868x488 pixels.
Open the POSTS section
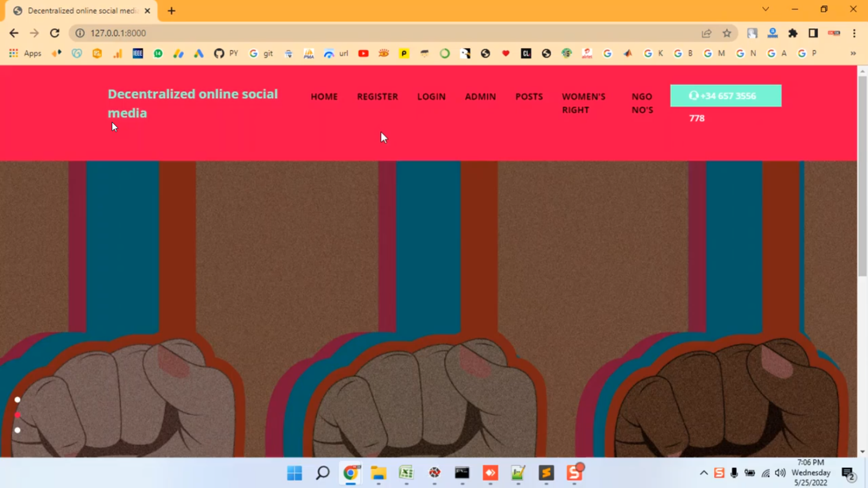pos(529,97)
